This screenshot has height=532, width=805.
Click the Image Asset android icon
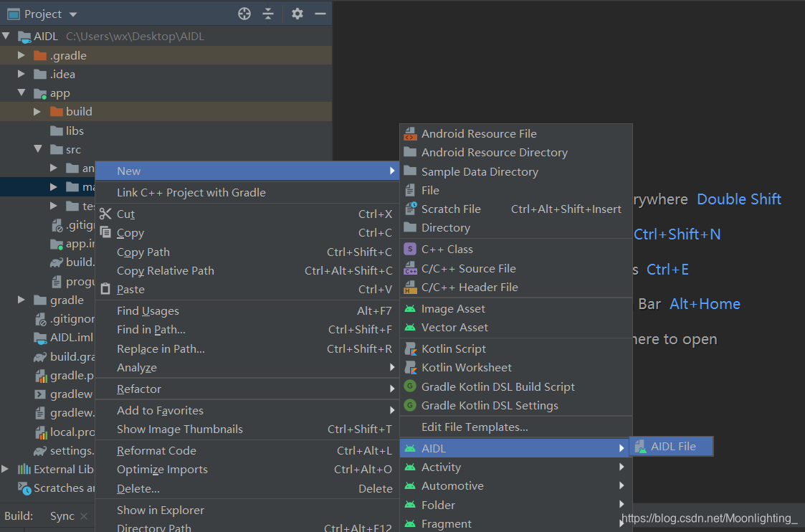coord(410,308)
